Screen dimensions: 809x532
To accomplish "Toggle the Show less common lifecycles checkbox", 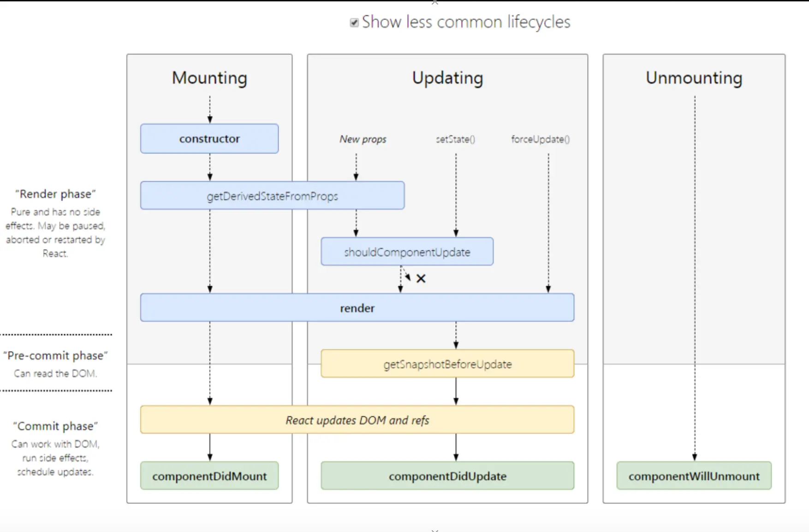I will coord(354,23).
